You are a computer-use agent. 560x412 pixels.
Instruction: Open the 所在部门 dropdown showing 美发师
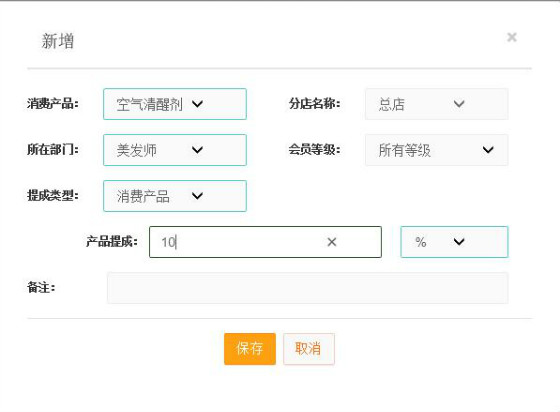[x=175, y=150]
